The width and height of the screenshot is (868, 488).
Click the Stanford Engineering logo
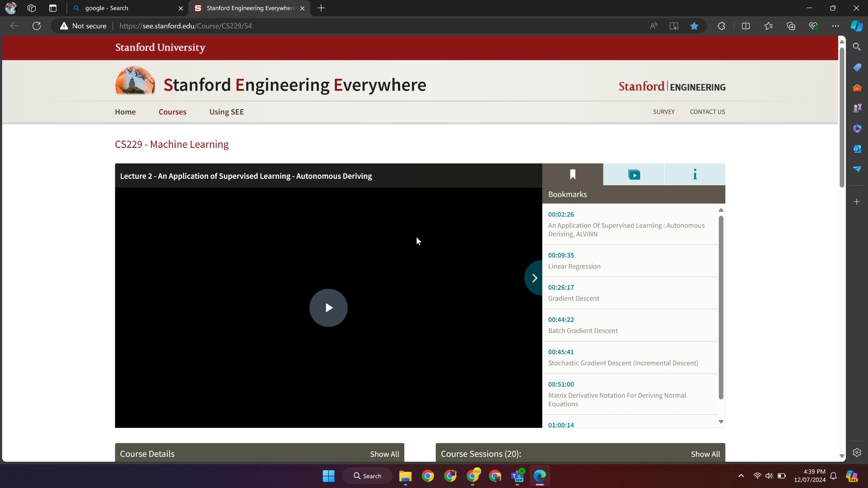coord(672,86)
